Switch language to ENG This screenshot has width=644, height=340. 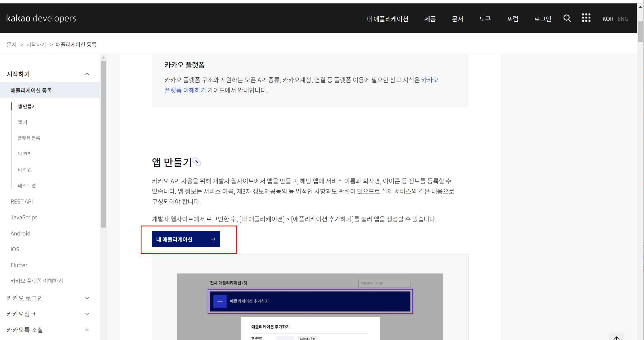tap(623, 19)
